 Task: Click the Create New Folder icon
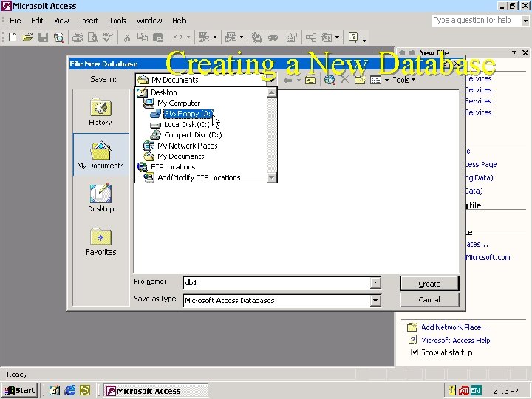[360, 80]
